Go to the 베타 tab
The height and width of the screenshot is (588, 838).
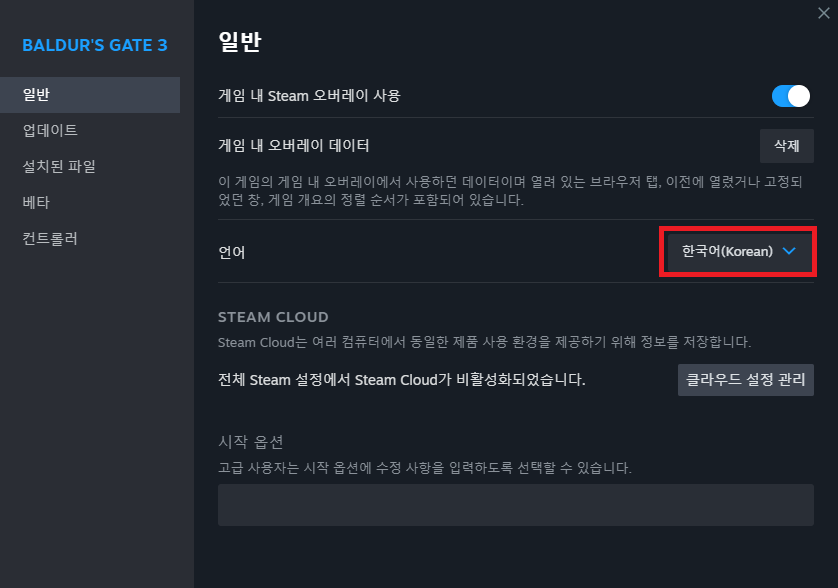(36, 203)
